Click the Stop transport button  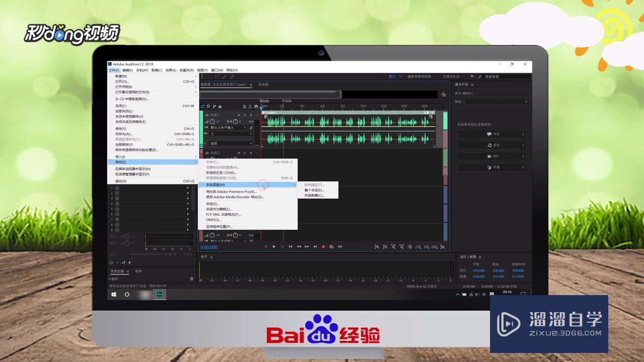(x=266, y=246)
